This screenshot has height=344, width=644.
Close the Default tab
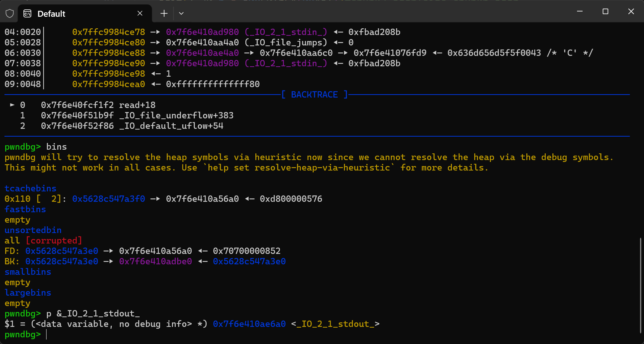coord(140,13)
